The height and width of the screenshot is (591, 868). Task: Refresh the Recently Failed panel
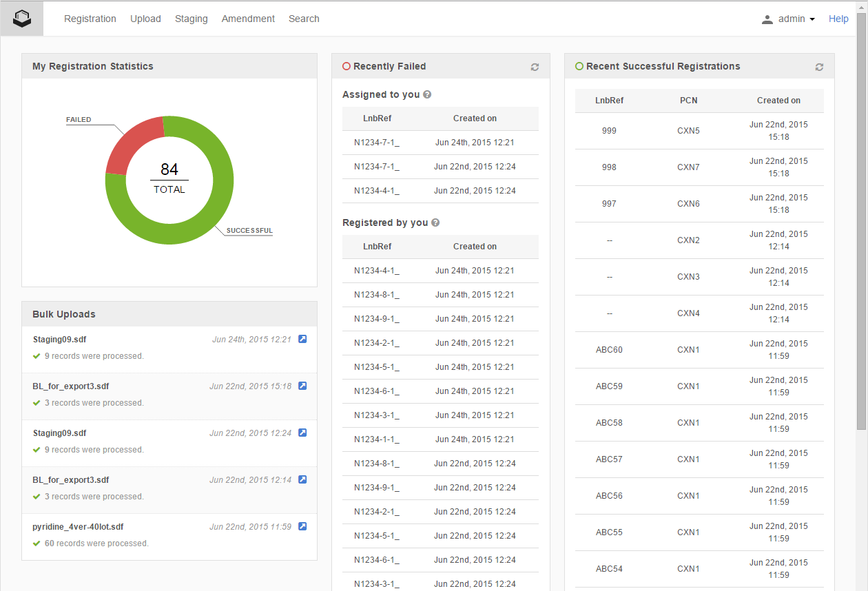(x=535, y=67)
